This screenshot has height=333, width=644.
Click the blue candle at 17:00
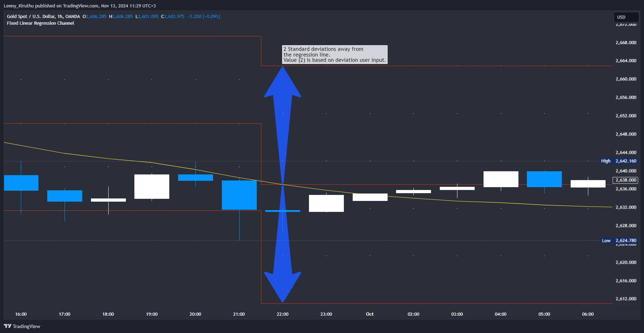click(65, 196)
